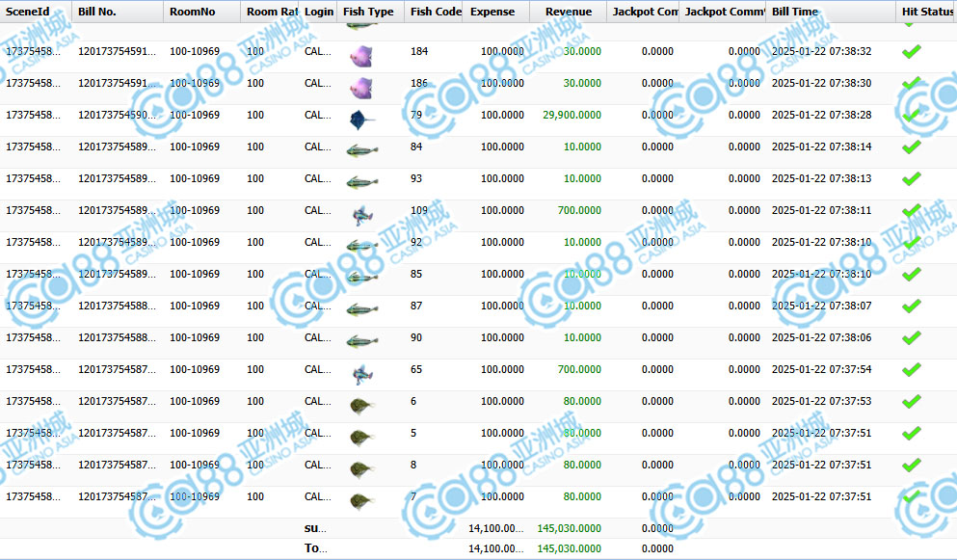Click bill time 2025-01-22 07:38:32

point(821,51)
